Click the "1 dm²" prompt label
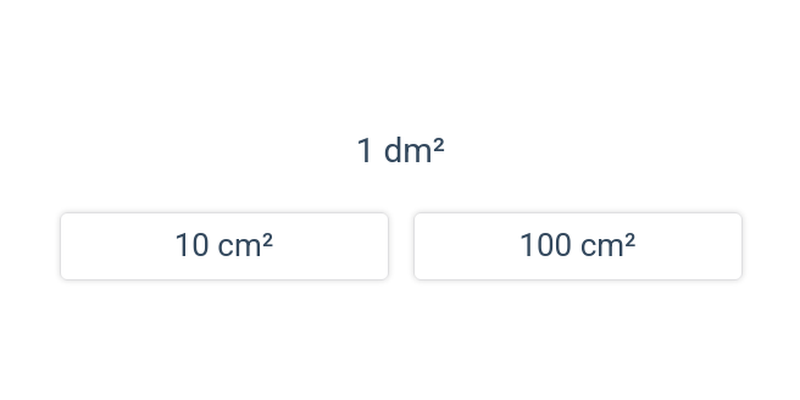800x400 pixels. [401, 151]
